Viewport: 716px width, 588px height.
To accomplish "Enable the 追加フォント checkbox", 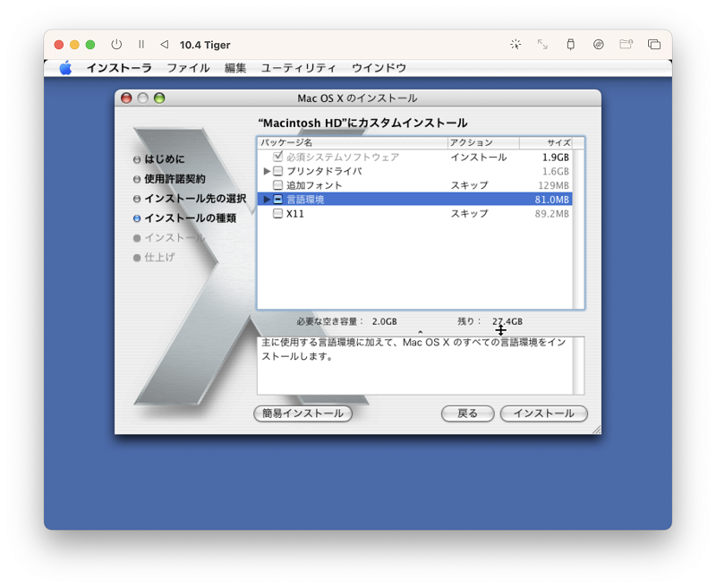I will (277, 185).
